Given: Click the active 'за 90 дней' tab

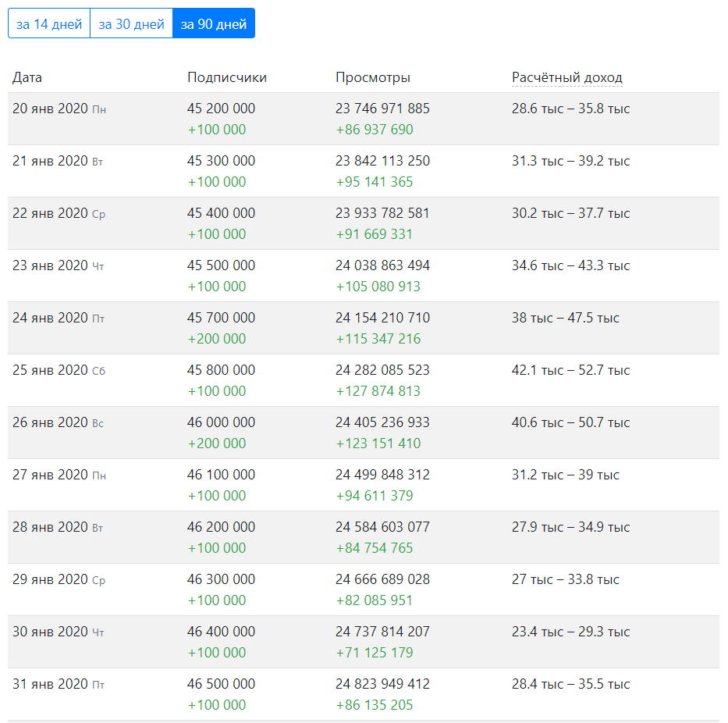Looking at the screenshot, I should click(x=213, y=23).
